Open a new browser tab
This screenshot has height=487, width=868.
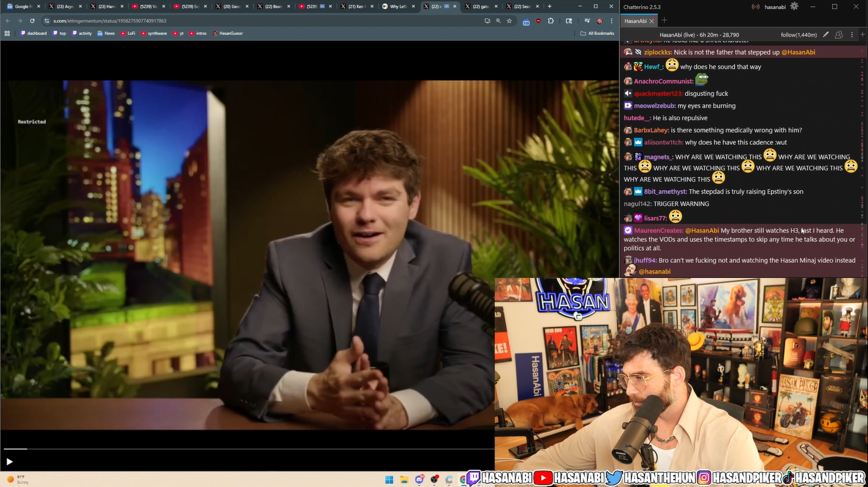click(550, 6)
